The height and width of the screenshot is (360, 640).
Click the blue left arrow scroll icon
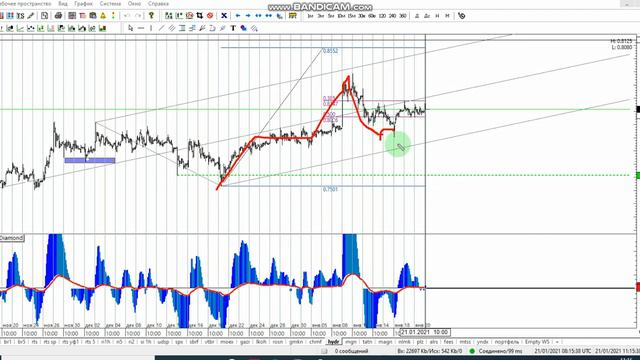238,16
